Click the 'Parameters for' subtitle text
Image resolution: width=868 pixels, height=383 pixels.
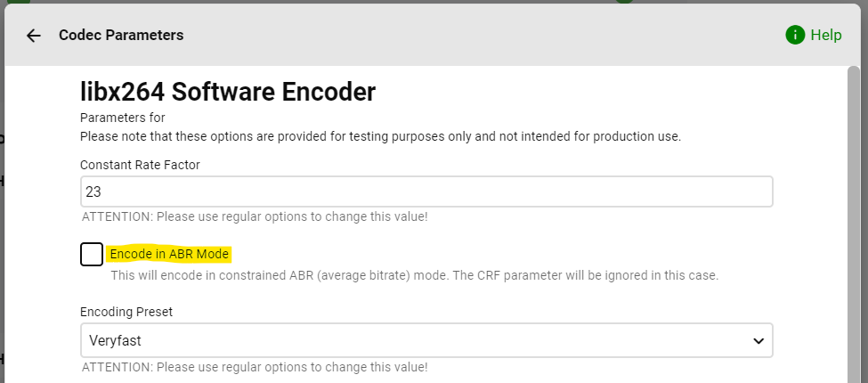coord(122,118)
